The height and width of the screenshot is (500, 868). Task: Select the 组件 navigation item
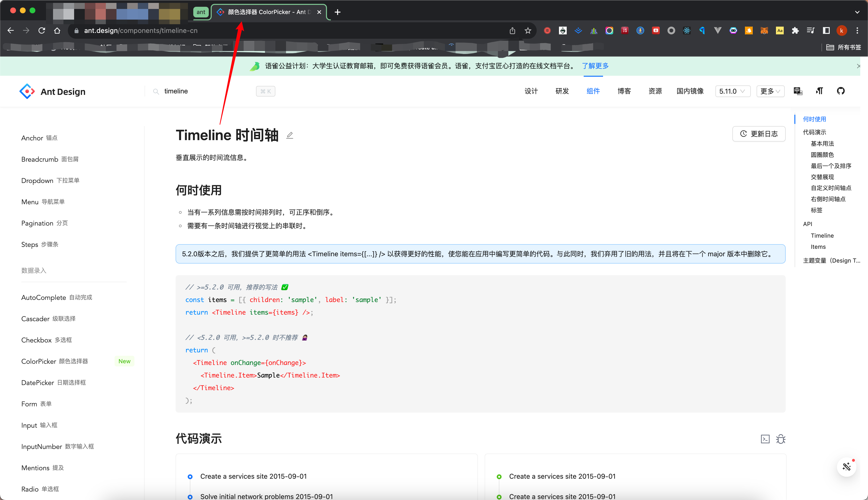click(593, 91)
